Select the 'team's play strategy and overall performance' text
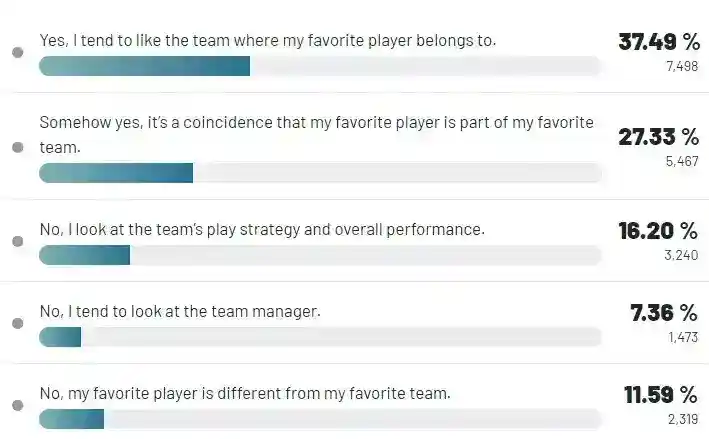 coord(262,229)
